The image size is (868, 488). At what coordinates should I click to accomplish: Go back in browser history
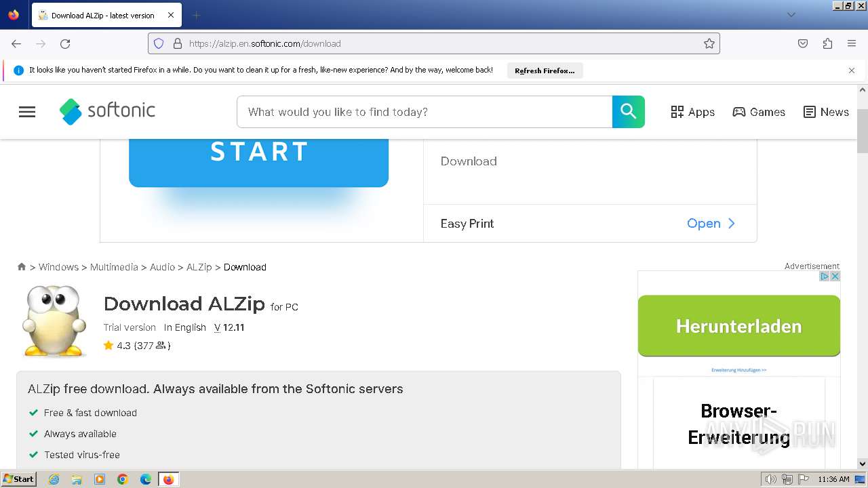point(16,43)
